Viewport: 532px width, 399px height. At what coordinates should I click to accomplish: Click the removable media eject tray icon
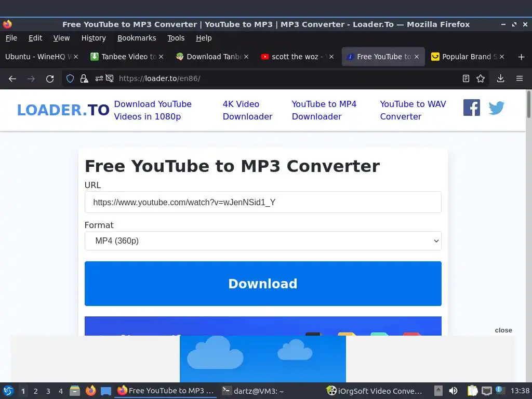coord(438,391)
